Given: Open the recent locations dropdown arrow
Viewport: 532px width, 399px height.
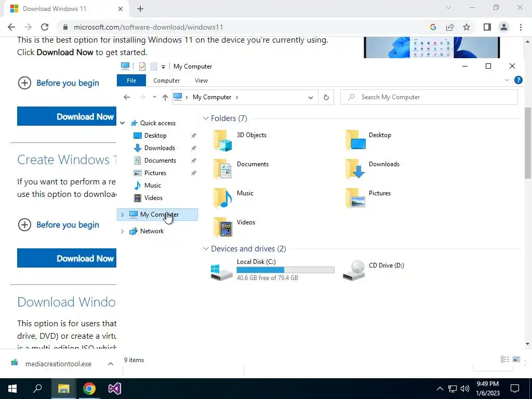Looking at the screenshot, I should click(154, 97).
